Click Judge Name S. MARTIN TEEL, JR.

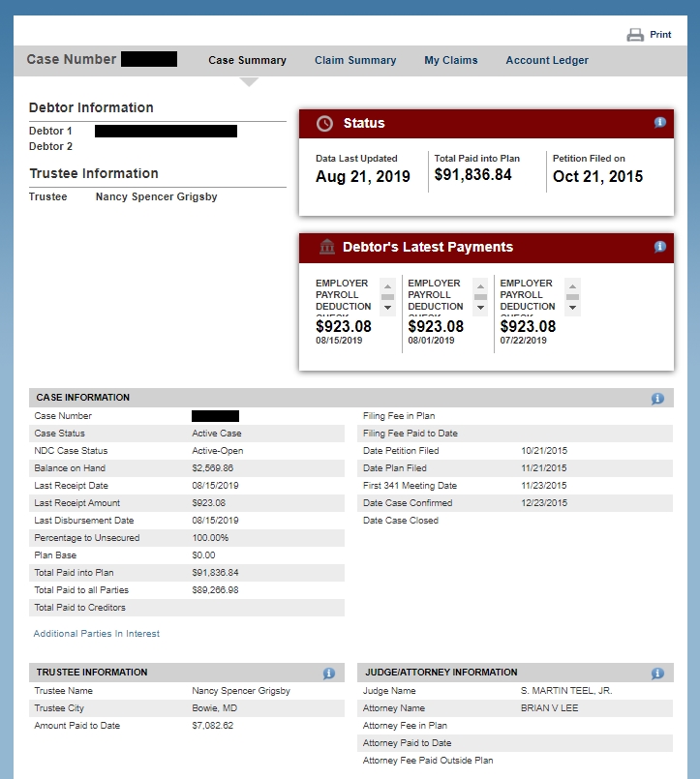tap(566, 691)
